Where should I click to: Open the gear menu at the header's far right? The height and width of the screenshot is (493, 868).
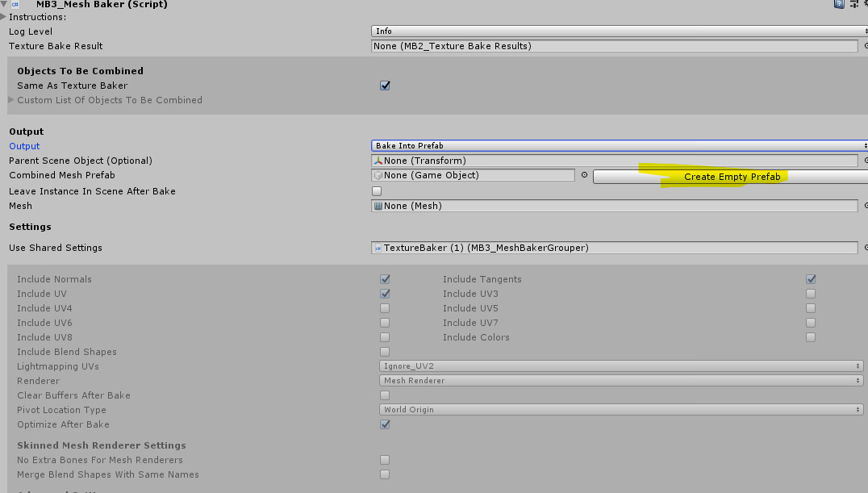click(x=864, y=5)
